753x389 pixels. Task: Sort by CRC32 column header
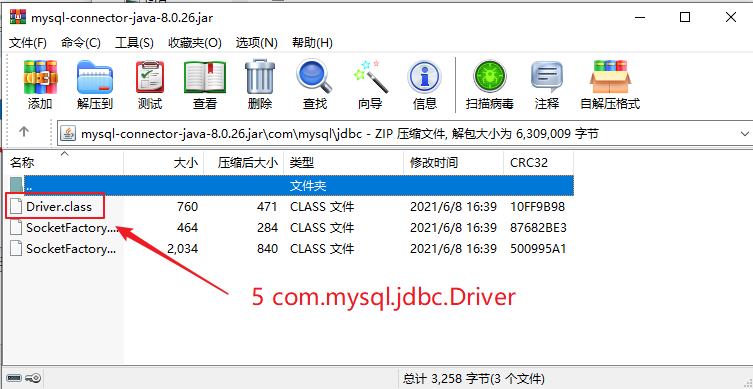[538, 163]
